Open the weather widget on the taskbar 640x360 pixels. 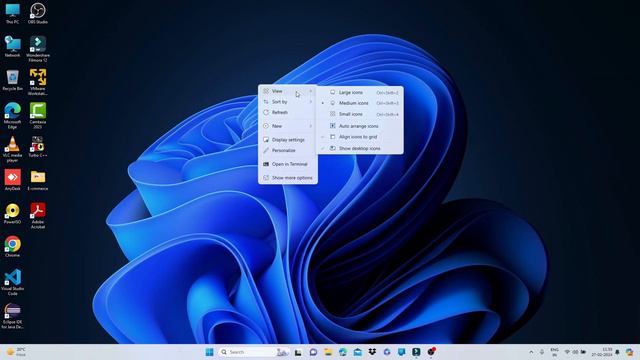(x=16, y=352)
